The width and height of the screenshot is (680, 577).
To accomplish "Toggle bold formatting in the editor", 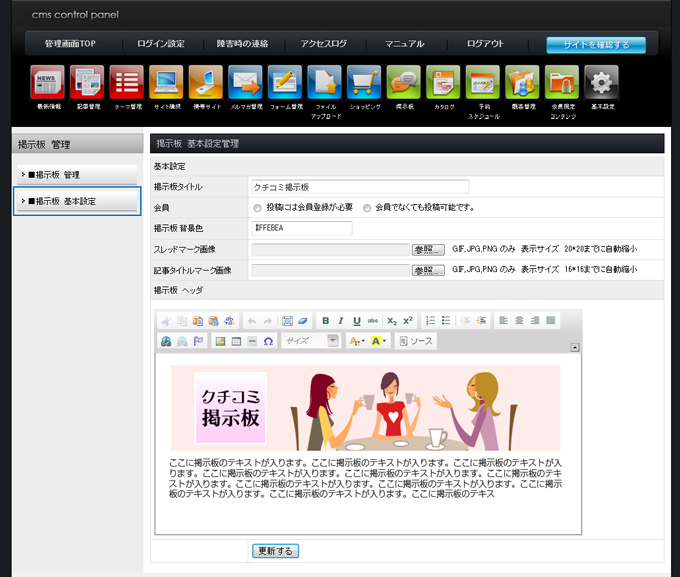I will coord(325,320).
